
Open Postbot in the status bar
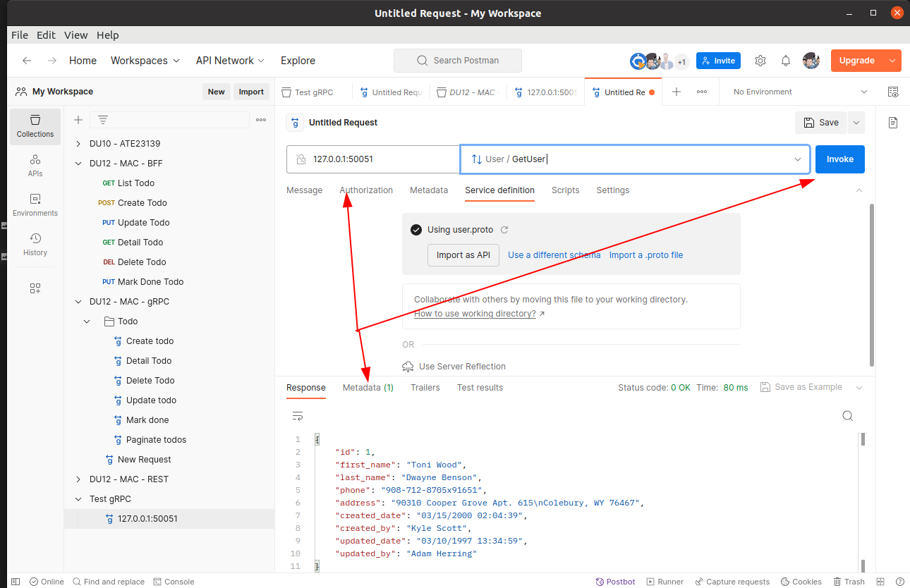615,582
